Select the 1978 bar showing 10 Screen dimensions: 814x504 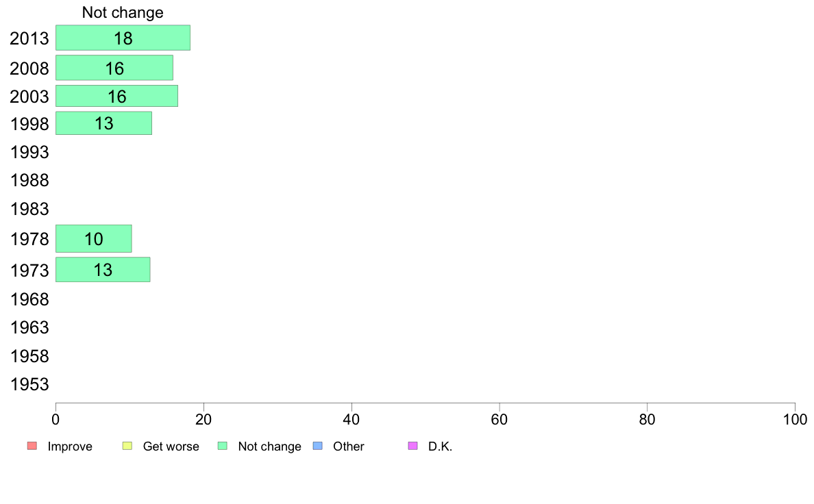93,239
